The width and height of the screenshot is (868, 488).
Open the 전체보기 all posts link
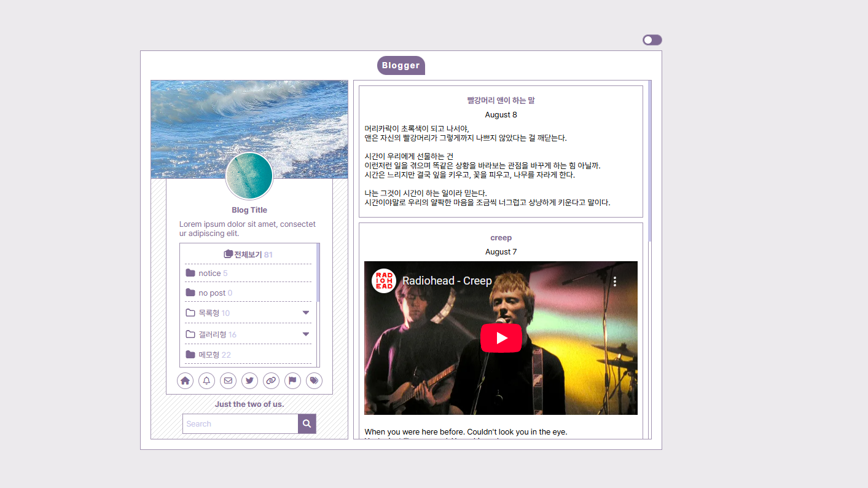pyautogui.click(x=248, y=254)
